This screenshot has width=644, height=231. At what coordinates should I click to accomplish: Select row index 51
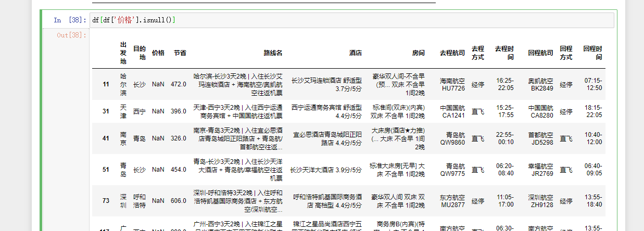106,170
